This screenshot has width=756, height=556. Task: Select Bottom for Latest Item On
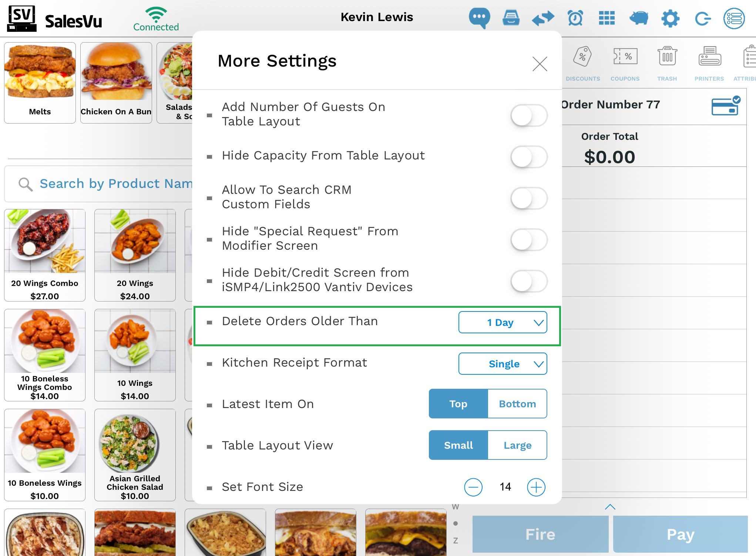[x=517, y=404]
